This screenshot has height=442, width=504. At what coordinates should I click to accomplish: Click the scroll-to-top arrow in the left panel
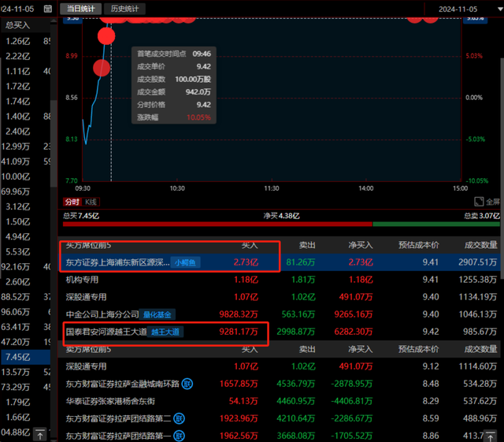tap(39, 435)
